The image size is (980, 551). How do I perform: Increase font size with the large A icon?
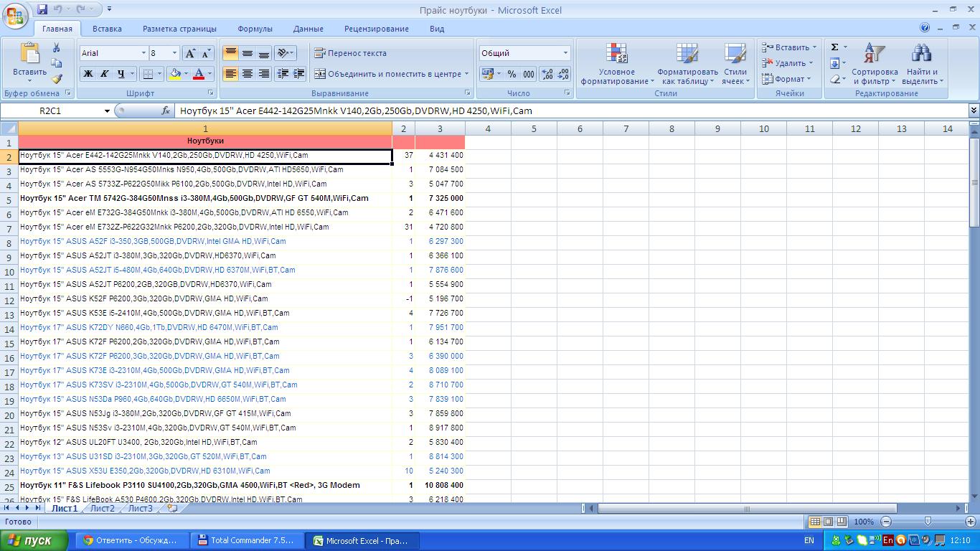click(x=190, y=53)
